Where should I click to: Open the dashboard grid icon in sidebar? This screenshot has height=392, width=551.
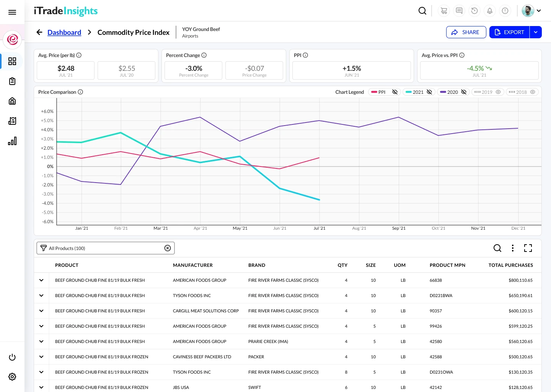click(12, 61)
